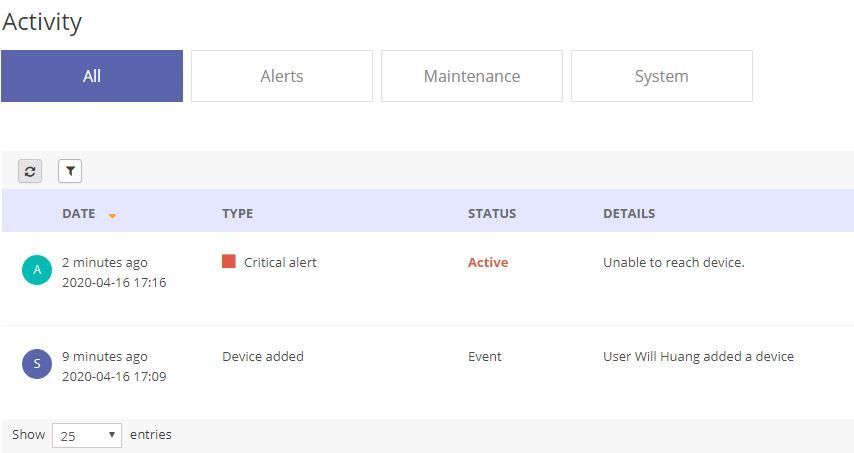Screen dimensions: 854x453
Task: Sort by the DETAILS column header
Action: tap(629, 213)
